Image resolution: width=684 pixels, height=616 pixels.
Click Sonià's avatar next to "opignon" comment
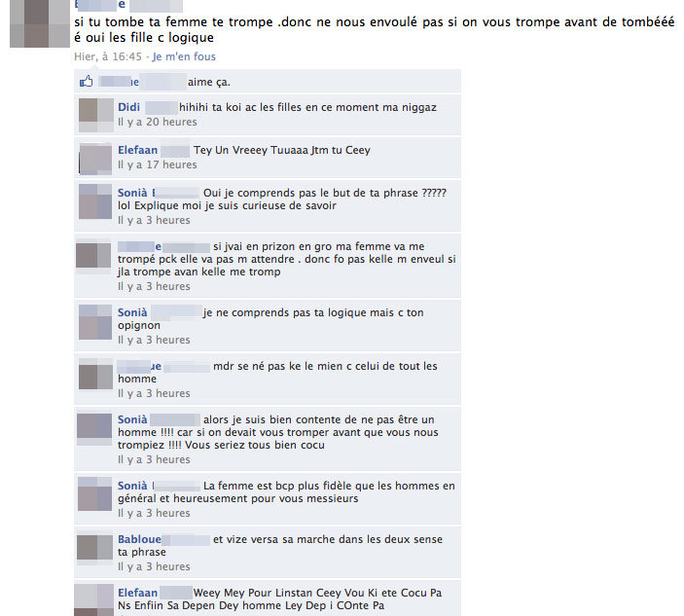[x=95, y=322]
